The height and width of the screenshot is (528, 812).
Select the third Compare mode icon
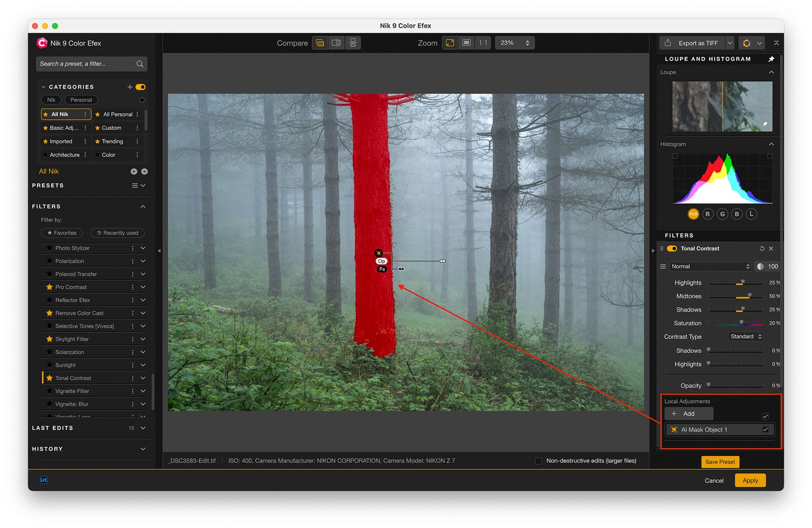(353, 43)
